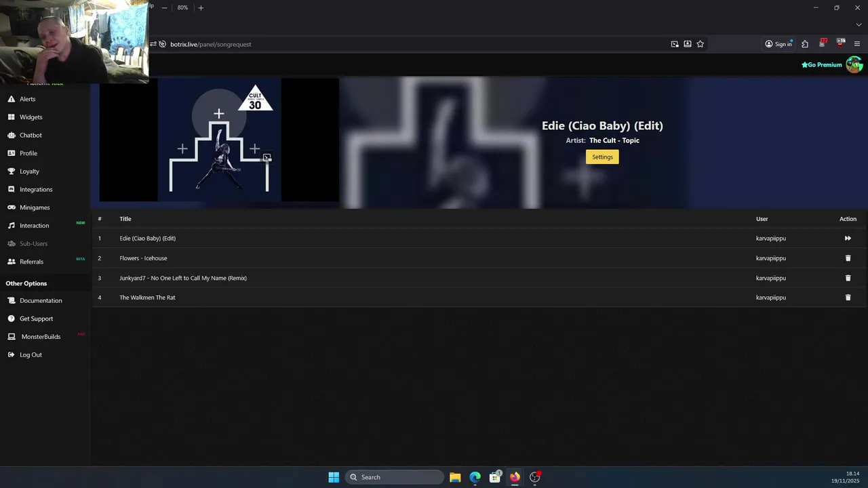Open File Explorer from the taskbar

point(455,477)
